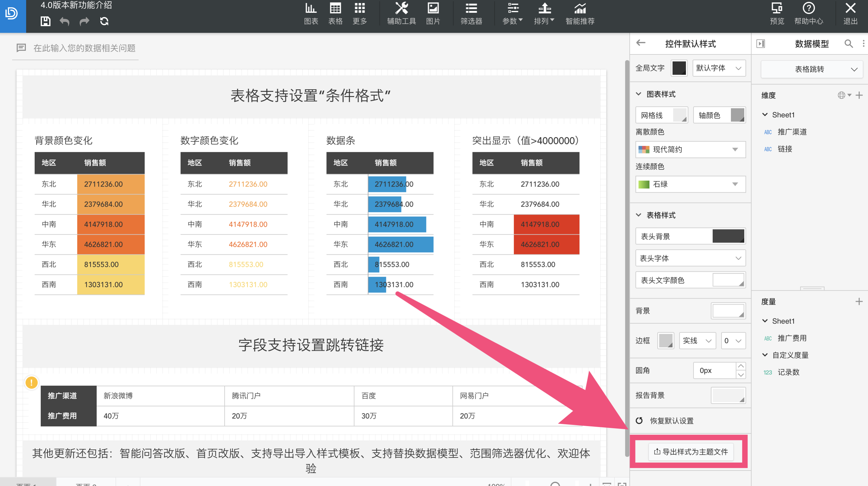Select the 链接 dimension field

[x=785, y=149]
